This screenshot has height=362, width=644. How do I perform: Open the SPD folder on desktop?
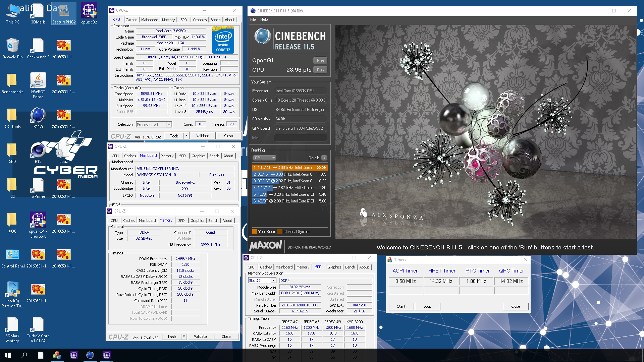(13, 153)
